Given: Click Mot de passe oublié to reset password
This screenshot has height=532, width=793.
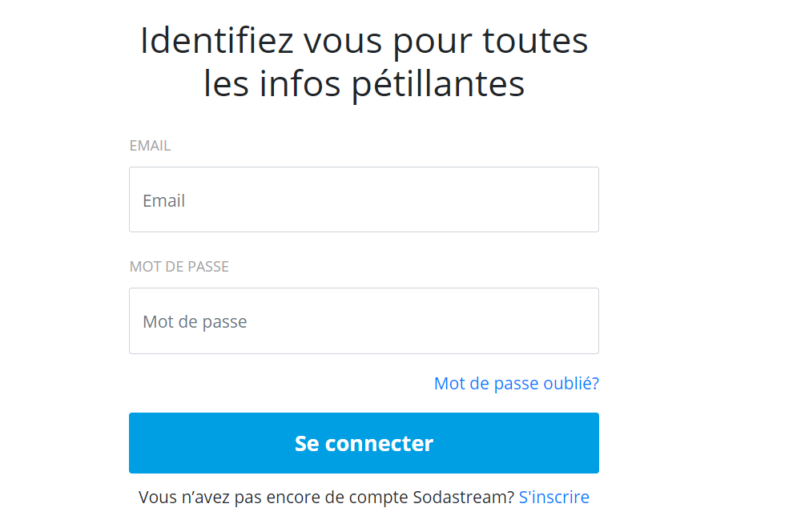Looking at the screenshot, I should click(x=516, y=384).
